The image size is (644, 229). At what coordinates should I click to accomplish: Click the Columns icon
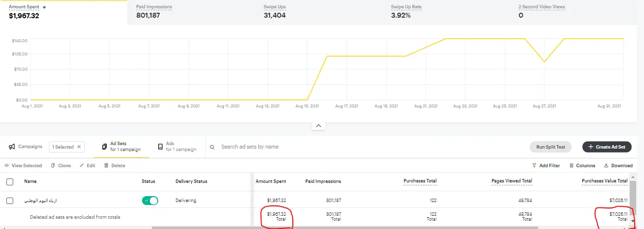(x=572, y=166)
